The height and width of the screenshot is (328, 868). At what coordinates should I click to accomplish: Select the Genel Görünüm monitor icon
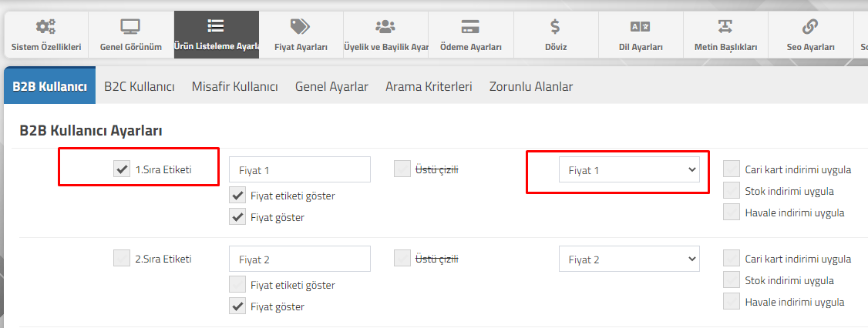pos(130,26)
